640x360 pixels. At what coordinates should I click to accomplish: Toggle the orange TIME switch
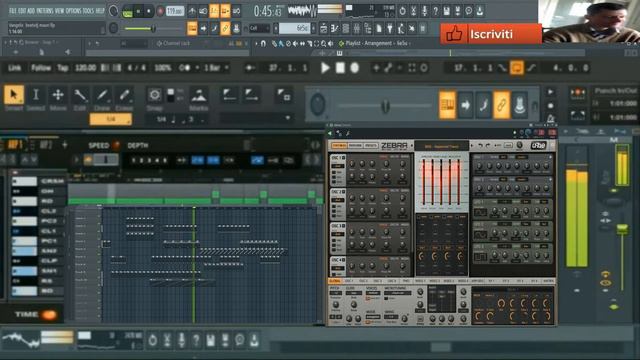click(49, 315)
